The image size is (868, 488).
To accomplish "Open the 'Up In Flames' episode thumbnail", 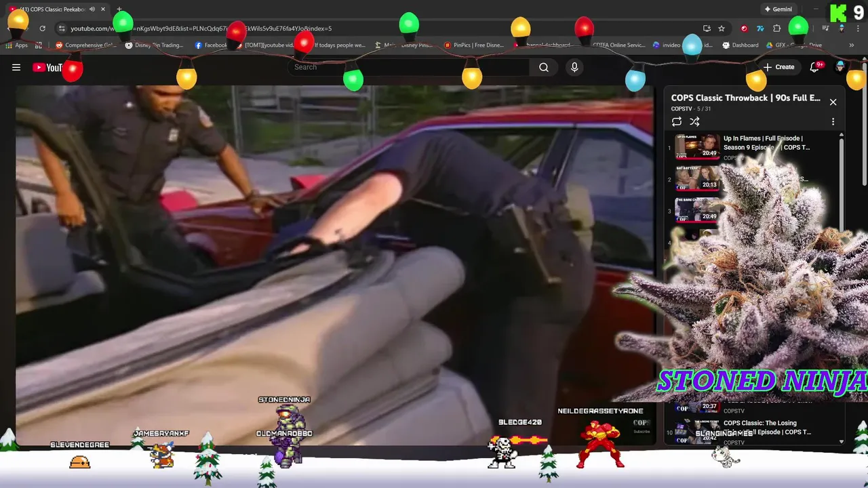I will click(x=697, y=146).
